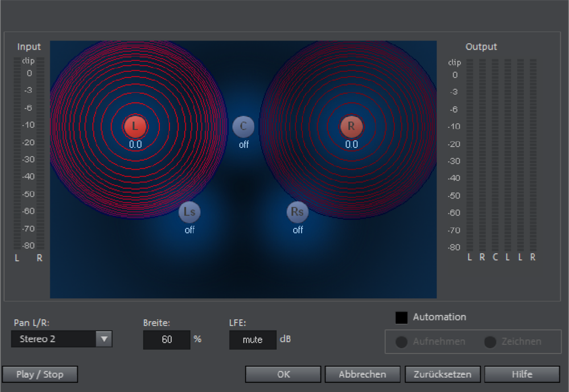Click the off label under C speaker

coord(244,145)
